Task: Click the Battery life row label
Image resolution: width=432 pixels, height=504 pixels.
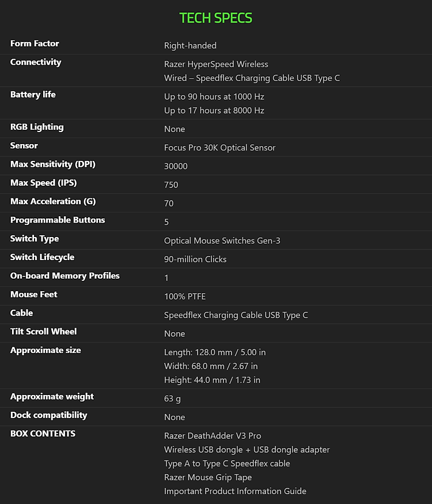Action: click(33, 95)
